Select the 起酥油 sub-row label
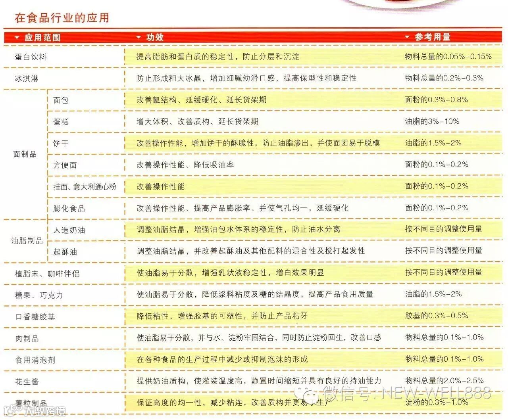 65,252
